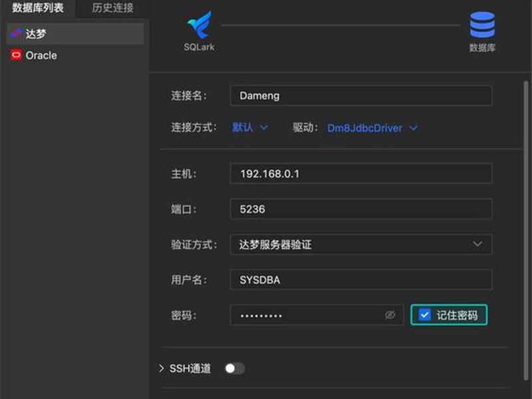Click the Oracle red logo icon
The width and height of the screenshot is (532, 399).
coord(16,55)
